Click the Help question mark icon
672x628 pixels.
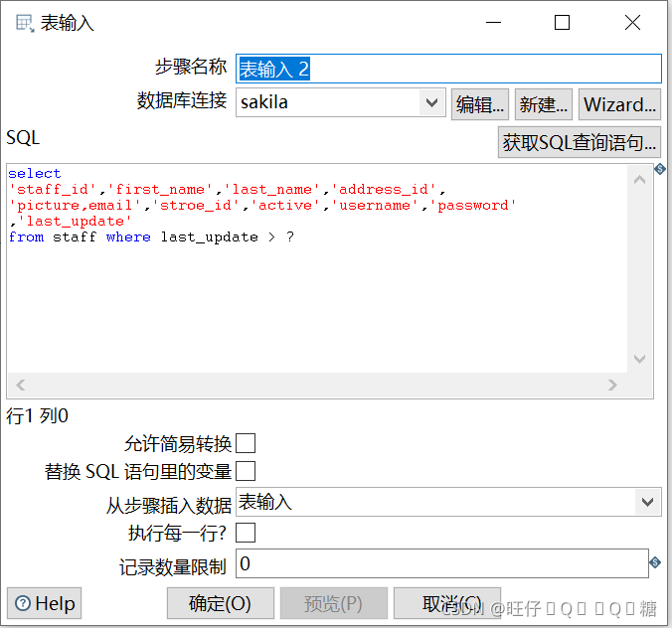tap(23, 603)
